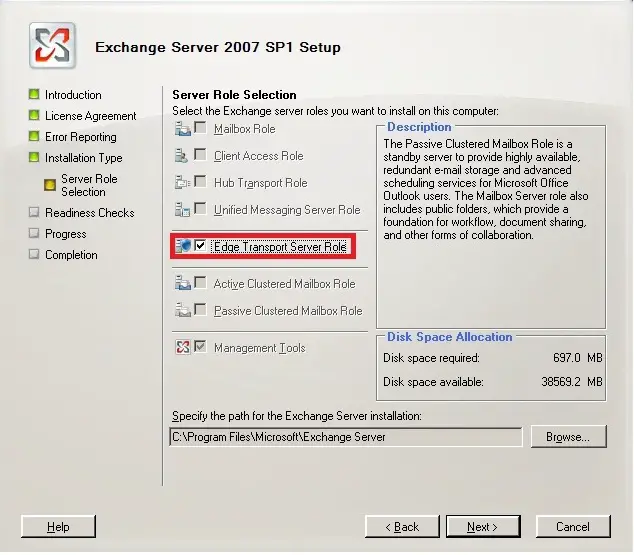Click the green Introduction step indicator

coord(34,94)
